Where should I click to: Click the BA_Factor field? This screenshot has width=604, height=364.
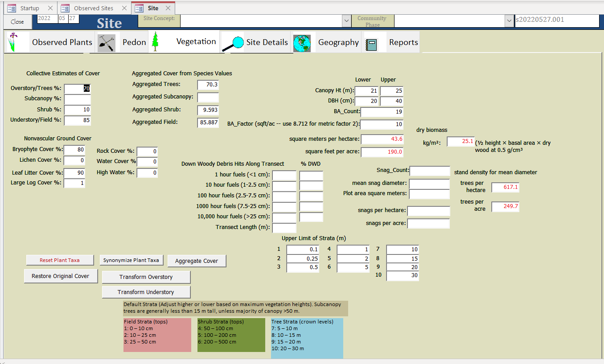(x=382, y=124)
